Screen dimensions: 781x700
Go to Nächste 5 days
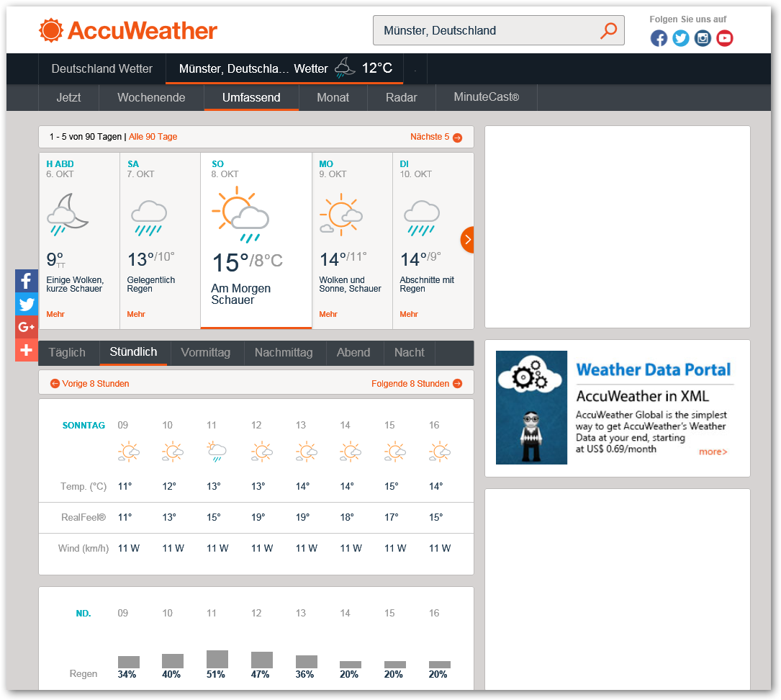435,137
